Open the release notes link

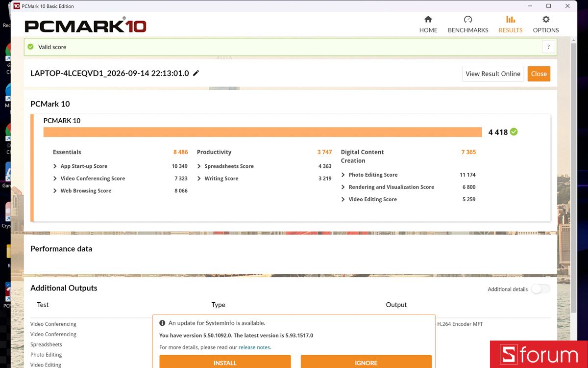pos(254,347)
